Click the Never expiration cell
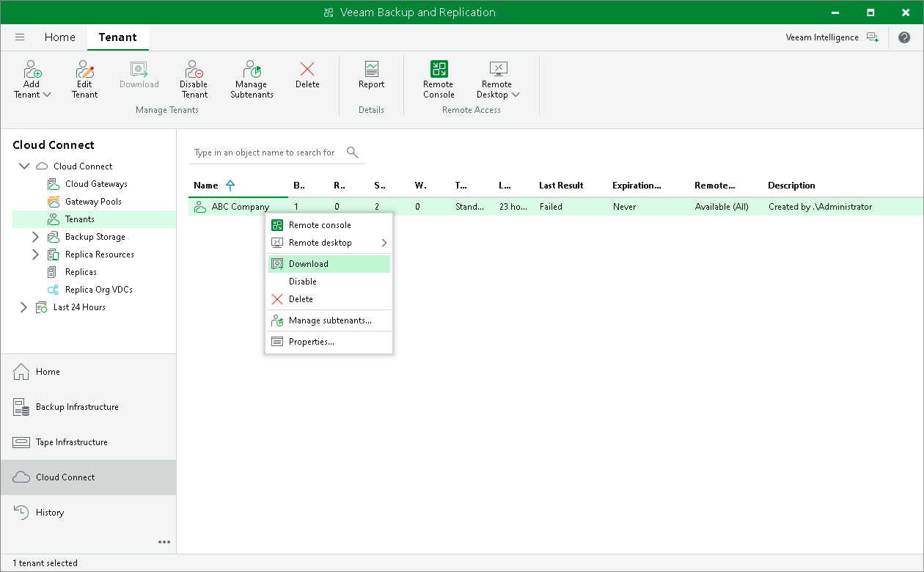924x572 pixels. (624, 207)
